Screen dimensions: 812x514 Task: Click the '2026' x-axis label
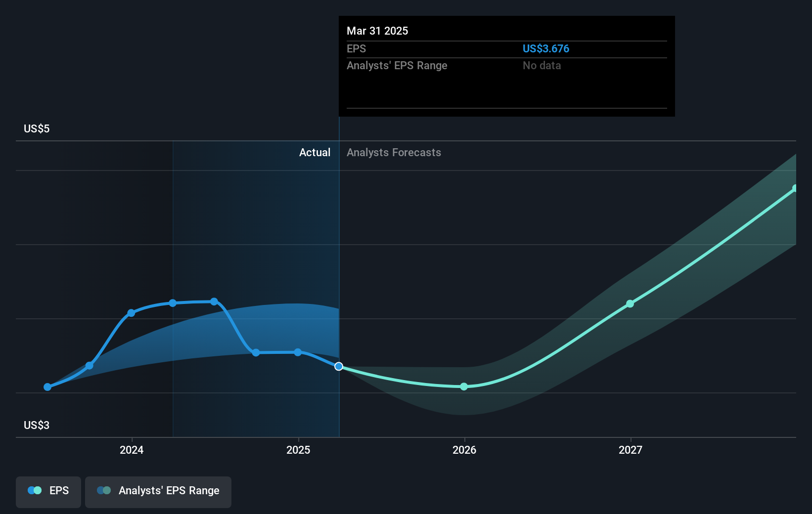(464, 450)
